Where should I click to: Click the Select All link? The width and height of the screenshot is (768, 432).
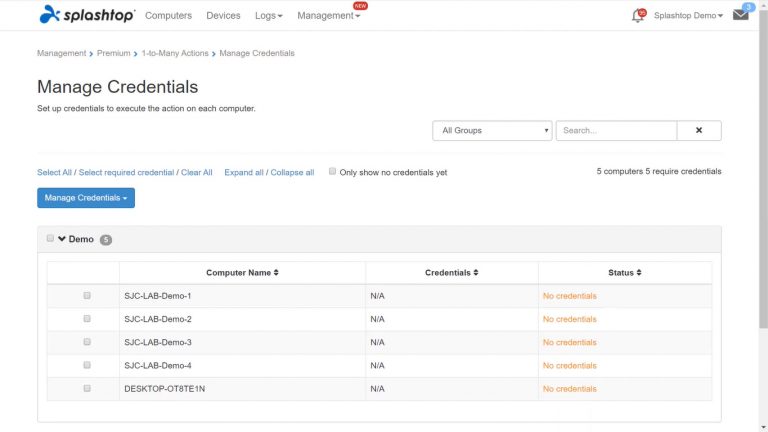[x=54, y=172]
